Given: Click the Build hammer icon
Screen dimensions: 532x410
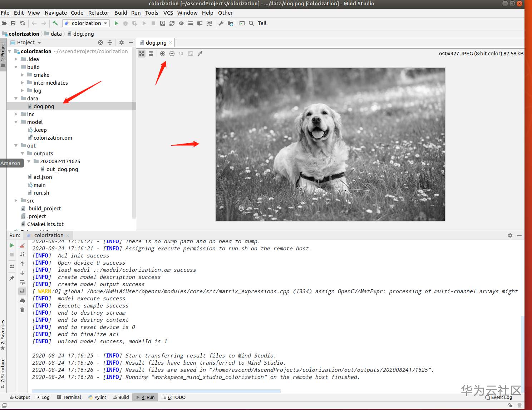Looking at the screenshot, I should [x=55, y=23].
